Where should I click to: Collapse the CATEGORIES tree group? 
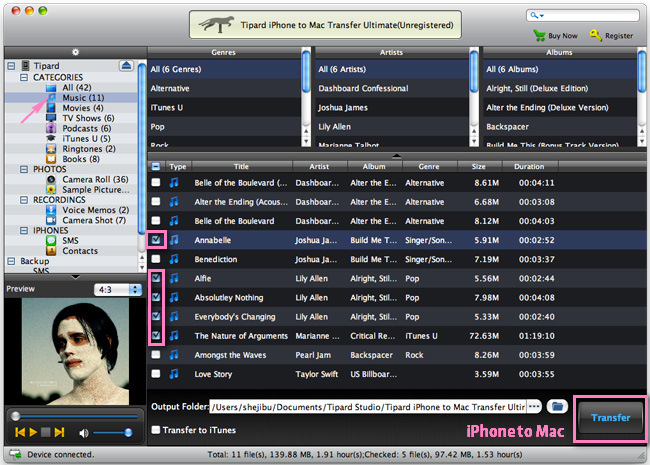pyautogui.click(x=24, y=78)
